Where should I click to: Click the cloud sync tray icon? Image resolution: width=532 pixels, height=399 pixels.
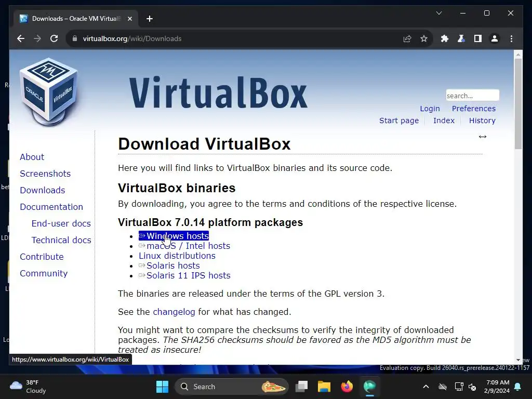[443, 387]
